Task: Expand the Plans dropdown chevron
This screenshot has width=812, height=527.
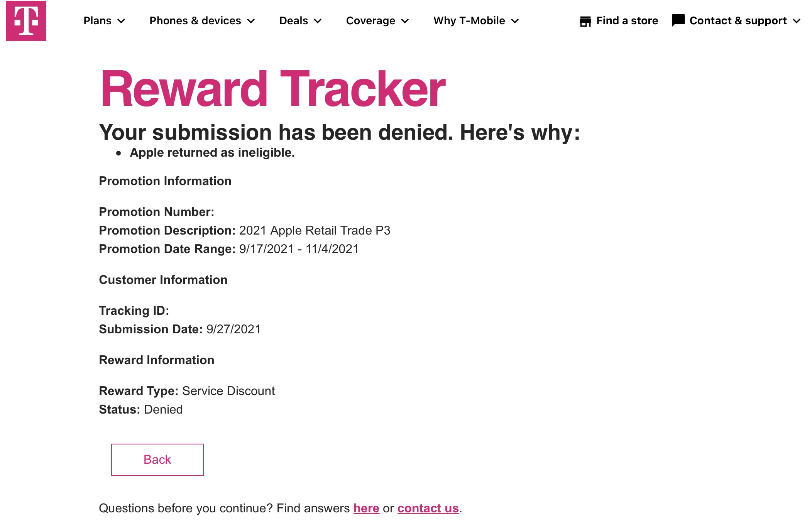Action: pyautogui.click(x=122, y=21)
